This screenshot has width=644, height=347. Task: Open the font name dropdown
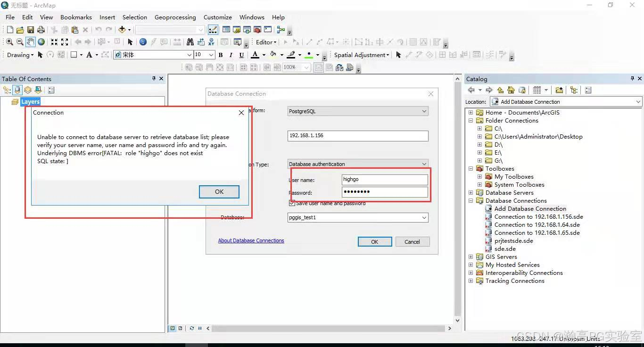click(190, 55)
